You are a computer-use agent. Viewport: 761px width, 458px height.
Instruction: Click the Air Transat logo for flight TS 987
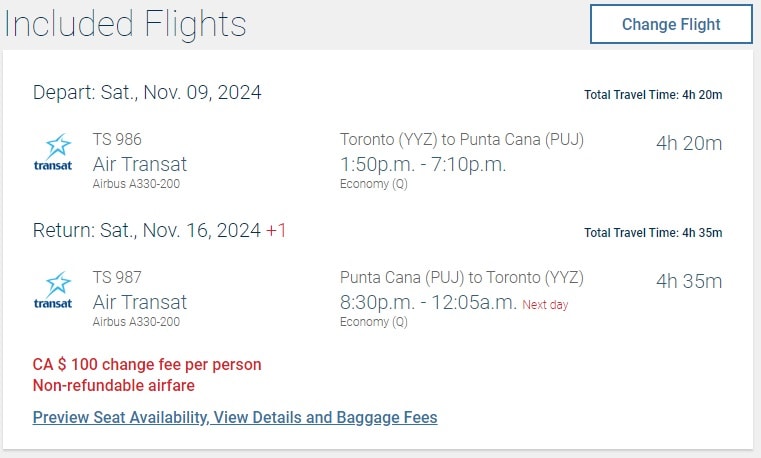pos(53,292)
